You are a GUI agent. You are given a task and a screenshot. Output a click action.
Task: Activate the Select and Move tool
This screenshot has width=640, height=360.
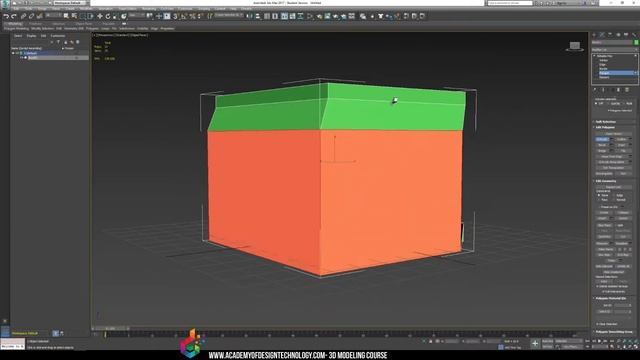pyautogui.click(x=100, y=16)
